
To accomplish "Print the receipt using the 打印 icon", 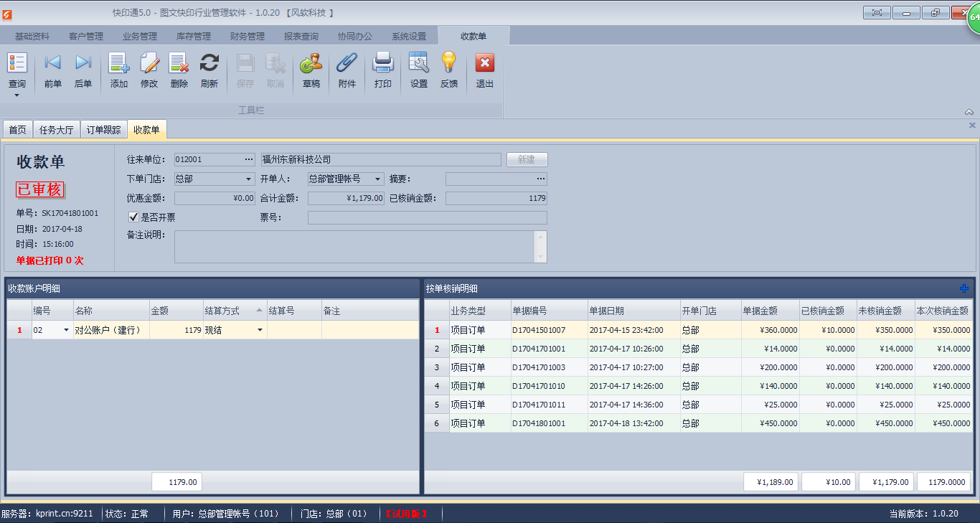I will click(x=383, y=70).
